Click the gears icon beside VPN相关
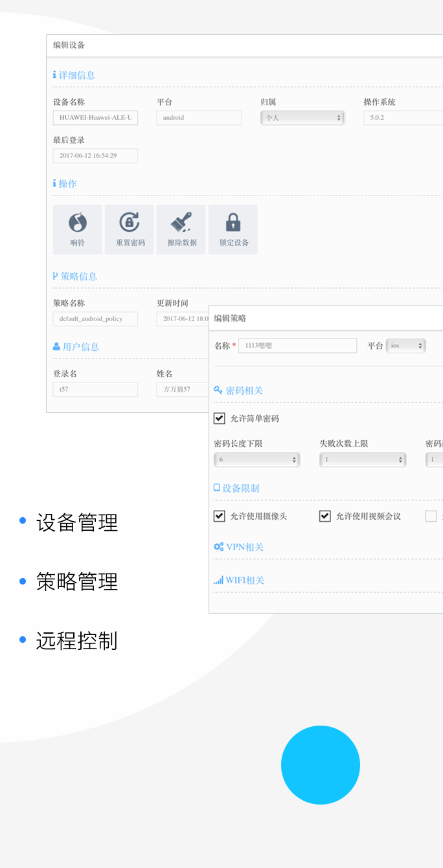The image size is (443, 868). [219, 547]
